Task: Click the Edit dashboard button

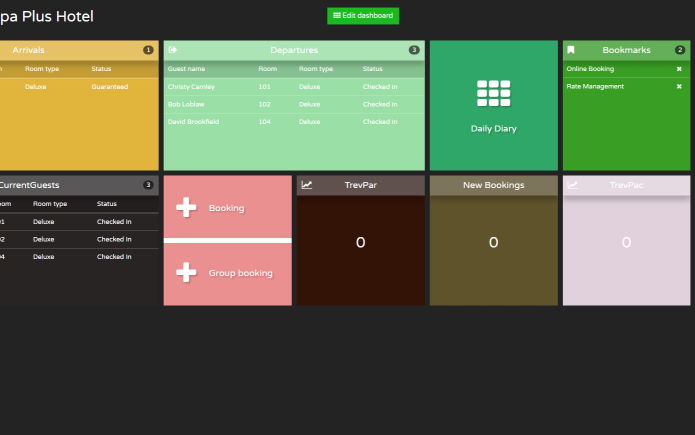Action: click(x=363, y=16)
